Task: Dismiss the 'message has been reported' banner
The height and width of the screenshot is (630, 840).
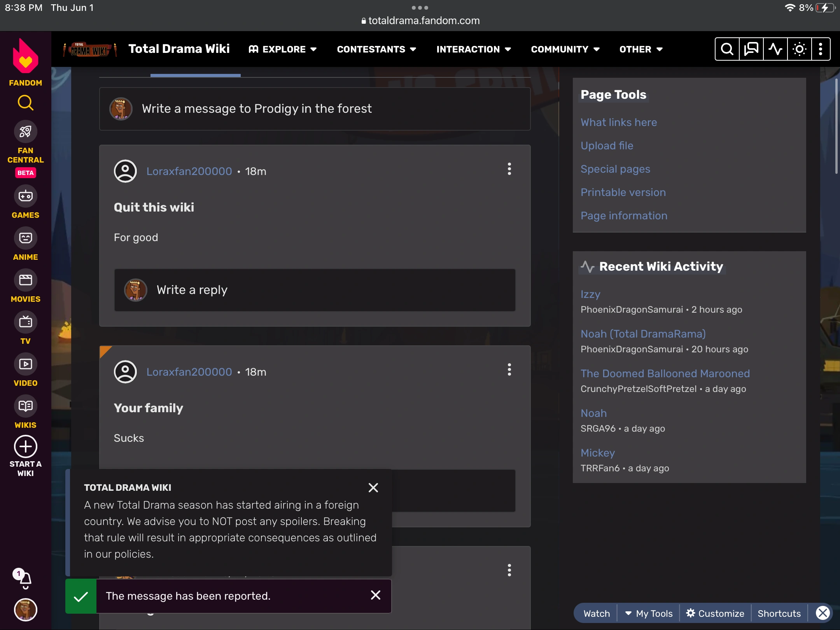Action: coord(375,595)
